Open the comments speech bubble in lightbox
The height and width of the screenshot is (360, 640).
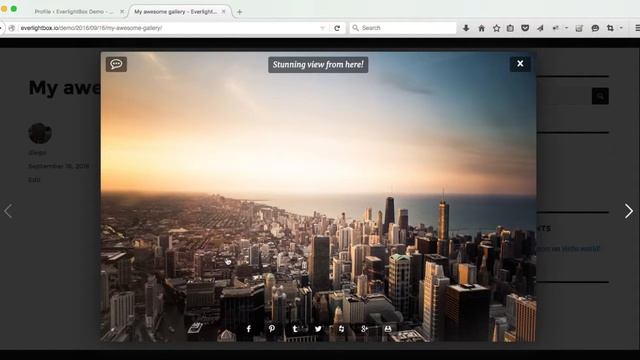click(116, 64)
